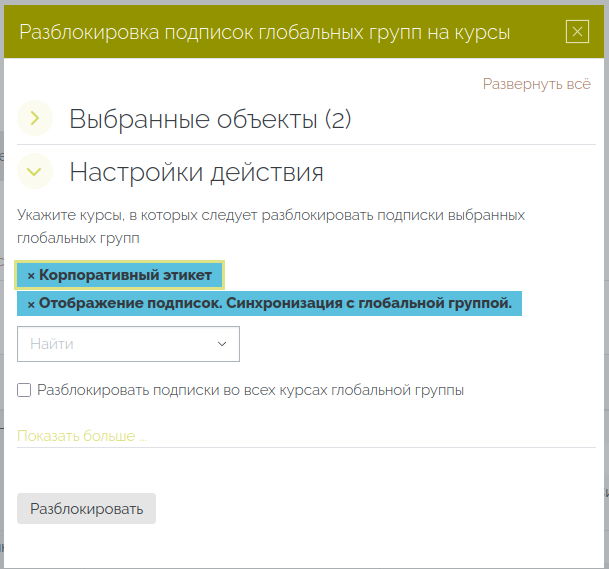Open the 'Выбранные объекты (2)' section header
This screenshot has width=609, height=569.
click(x=210, y=120)
